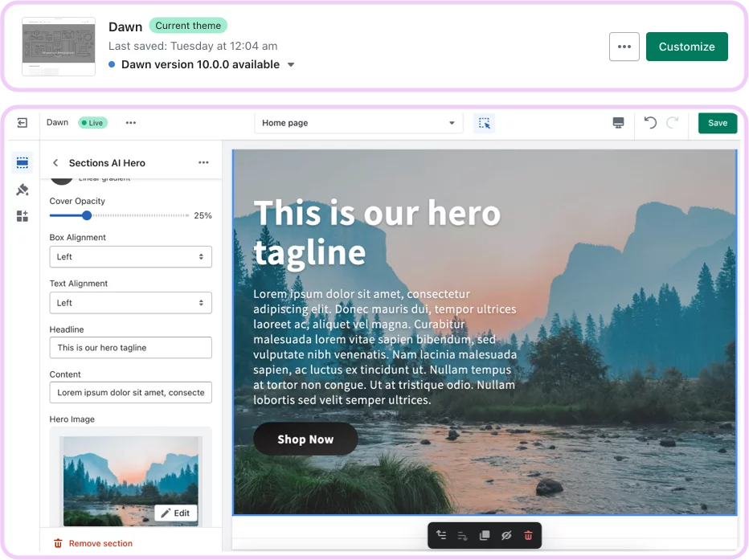Delete section using red trash icon
This screenshot has height=560, width=749.
click(528, 535)
